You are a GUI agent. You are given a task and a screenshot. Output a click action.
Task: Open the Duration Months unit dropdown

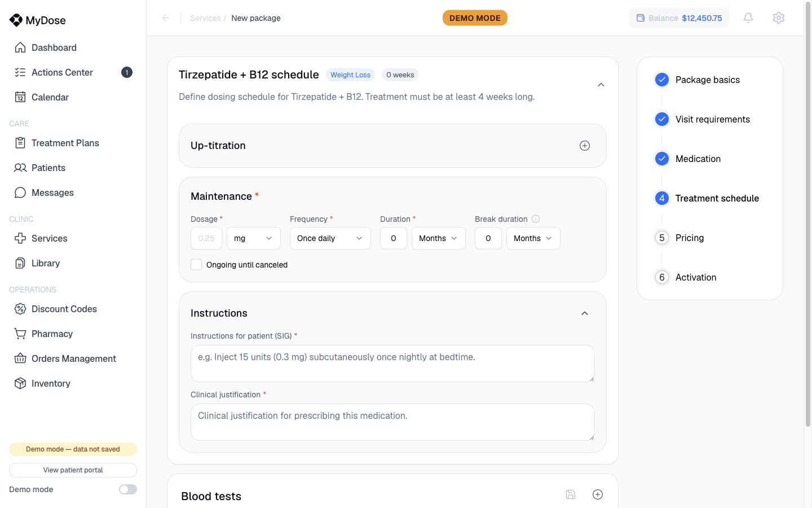click(x=439, y=238)
